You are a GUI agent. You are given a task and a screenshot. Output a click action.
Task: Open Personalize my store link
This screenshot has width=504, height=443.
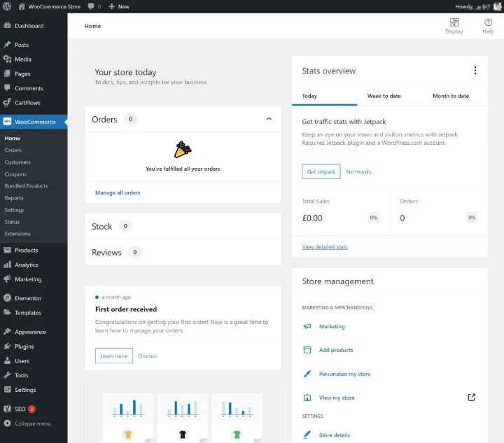[344, 374]
